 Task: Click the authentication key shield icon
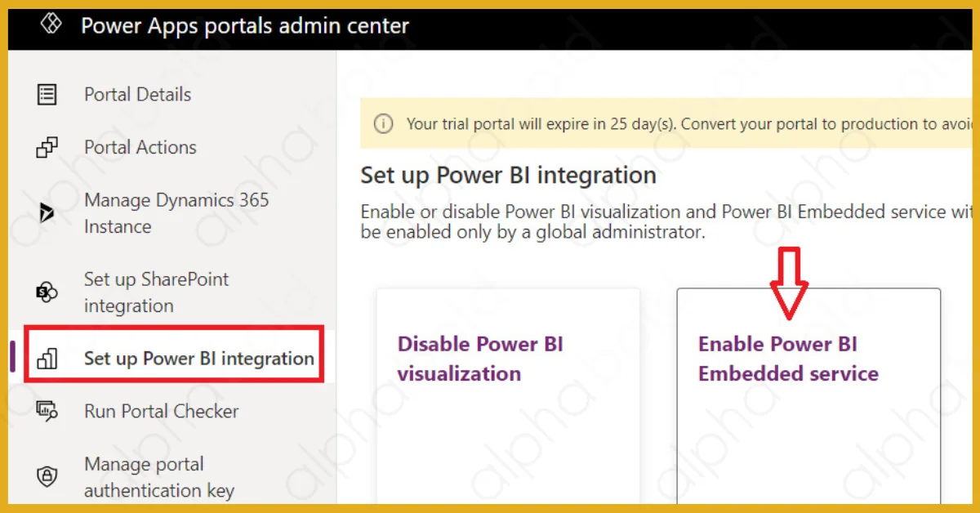[x=47, y=477]
